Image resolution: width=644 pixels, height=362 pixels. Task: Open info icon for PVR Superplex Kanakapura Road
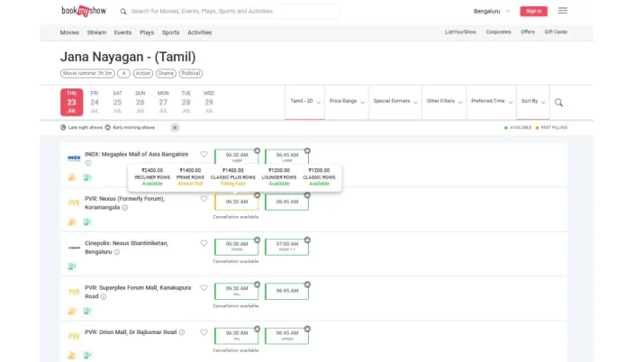[104, 296]
